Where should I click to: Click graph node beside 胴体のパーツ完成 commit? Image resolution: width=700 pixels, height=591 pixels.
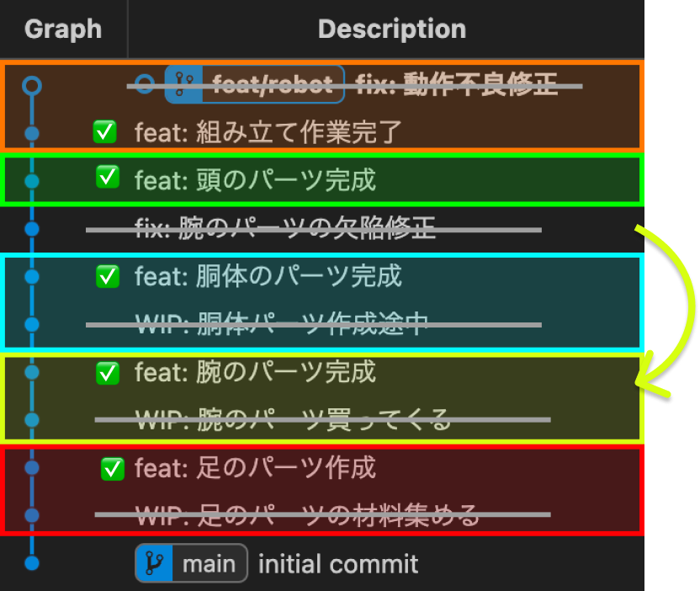tap(32, 276)
